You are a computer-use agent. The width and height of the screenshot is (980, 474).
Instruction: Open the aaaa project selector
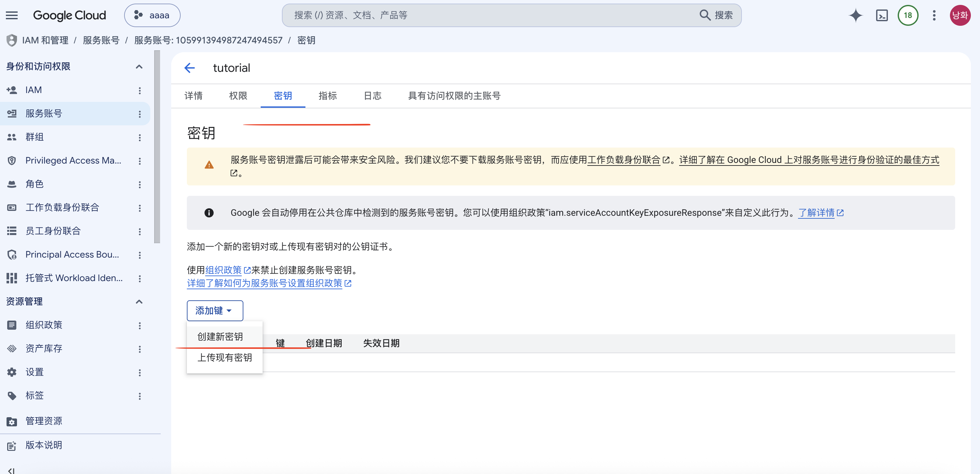coord(152,15)
